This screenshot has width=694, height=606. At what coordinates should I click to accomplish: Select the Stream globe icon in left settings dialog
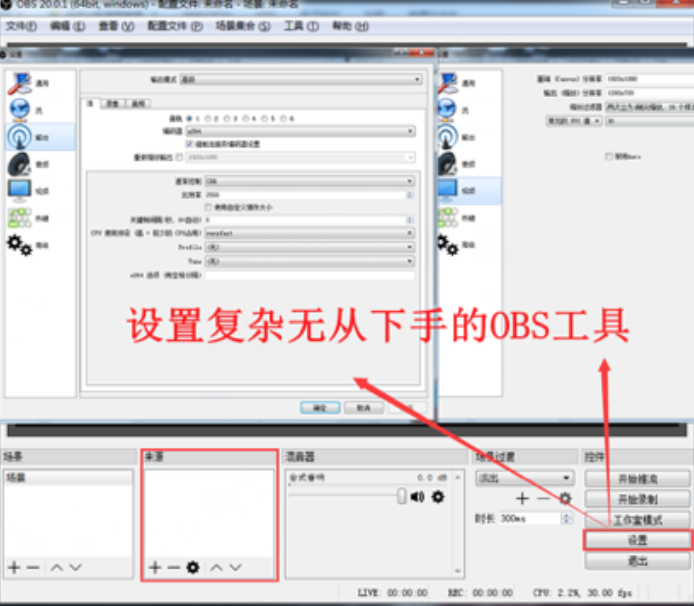[19, 110]
